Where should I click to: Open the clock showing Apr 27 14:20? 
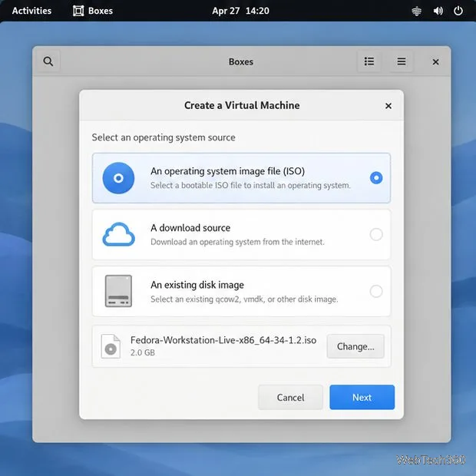click(240, 11)
